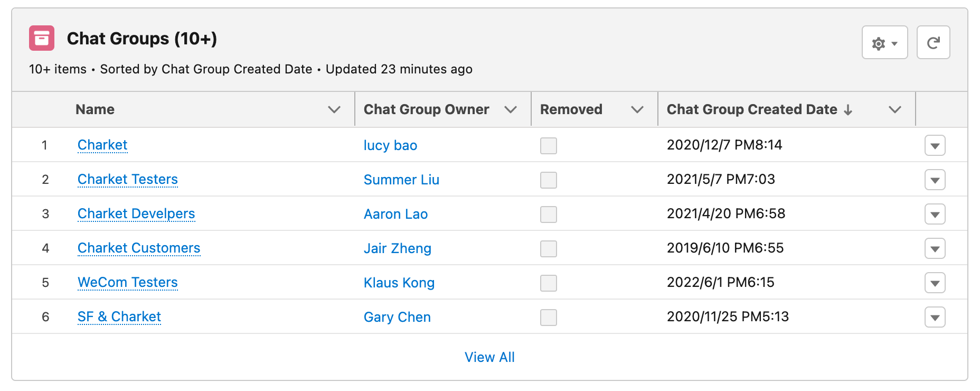Open Chat Group Created Date column chevron
This screenshot has width=980, height=391.
point(894,109)
